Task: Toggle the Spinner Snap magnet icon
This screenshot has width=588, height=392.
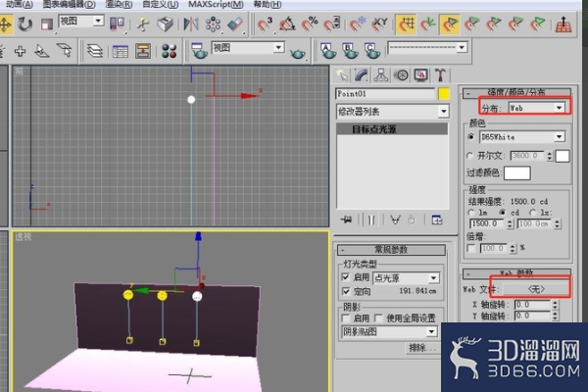Action: pyautogui.click(x=332, y=24)
